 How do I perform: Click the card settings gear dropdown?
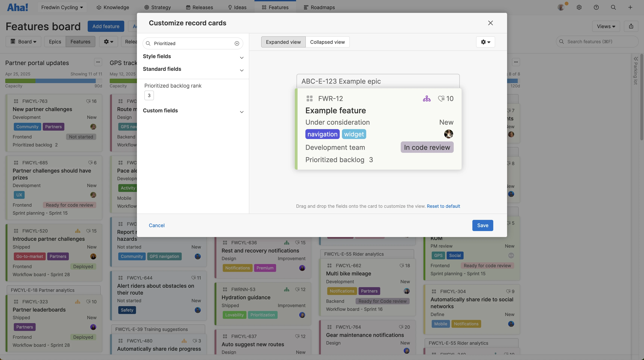pyautogui.click(x=485, y=42)
